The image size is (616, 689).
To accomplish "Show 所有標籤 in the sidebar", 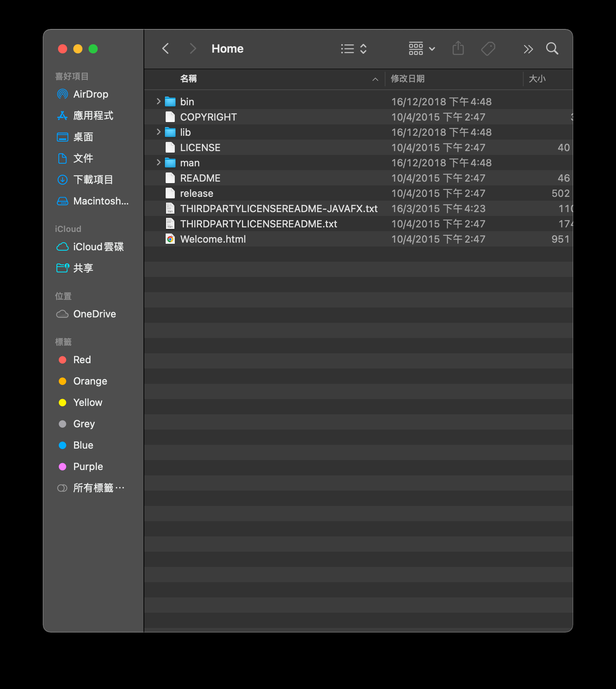I will click(98, 488).
